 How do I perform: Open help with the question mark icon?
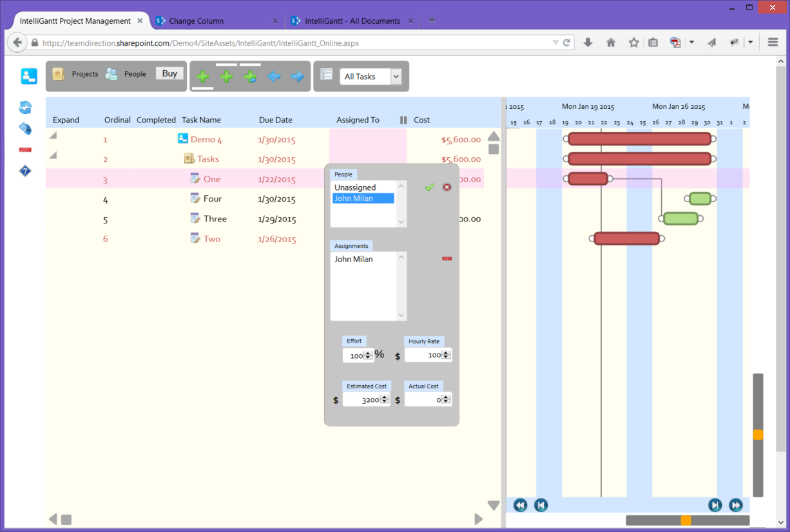coord(25,171)
